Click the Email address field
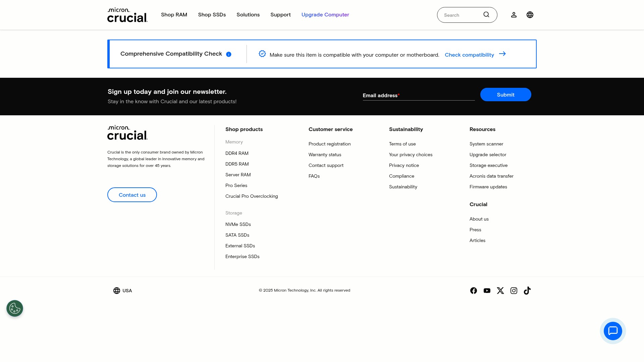Screen dimensions: 644x362 (x=419, y=96)
